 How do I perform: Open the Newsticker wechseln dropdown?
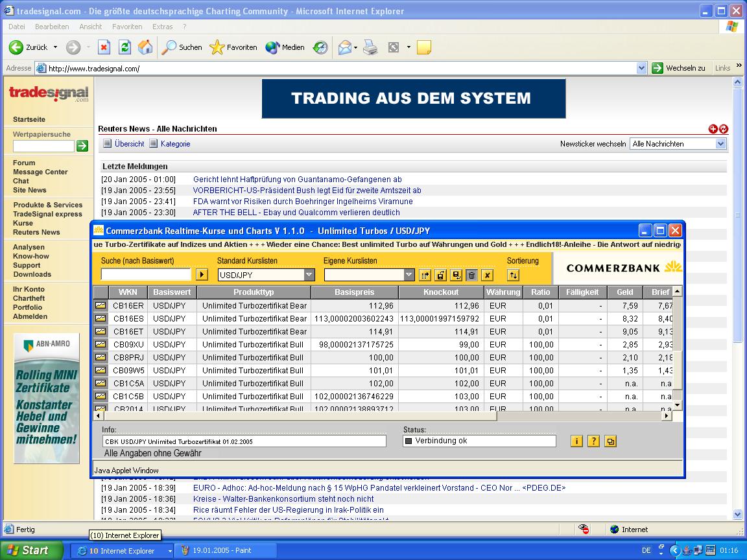tap(720, 144)
